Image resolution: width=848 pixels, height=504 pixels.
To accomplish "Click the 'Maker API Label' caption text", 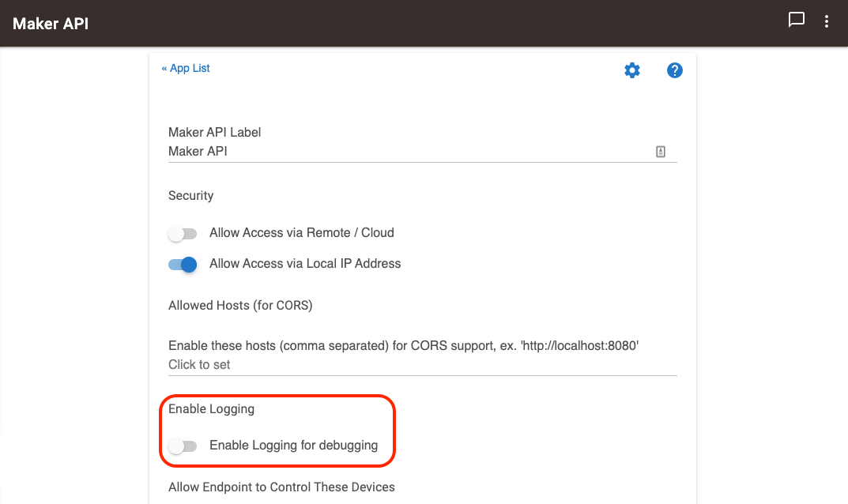I will pos(215,133).
